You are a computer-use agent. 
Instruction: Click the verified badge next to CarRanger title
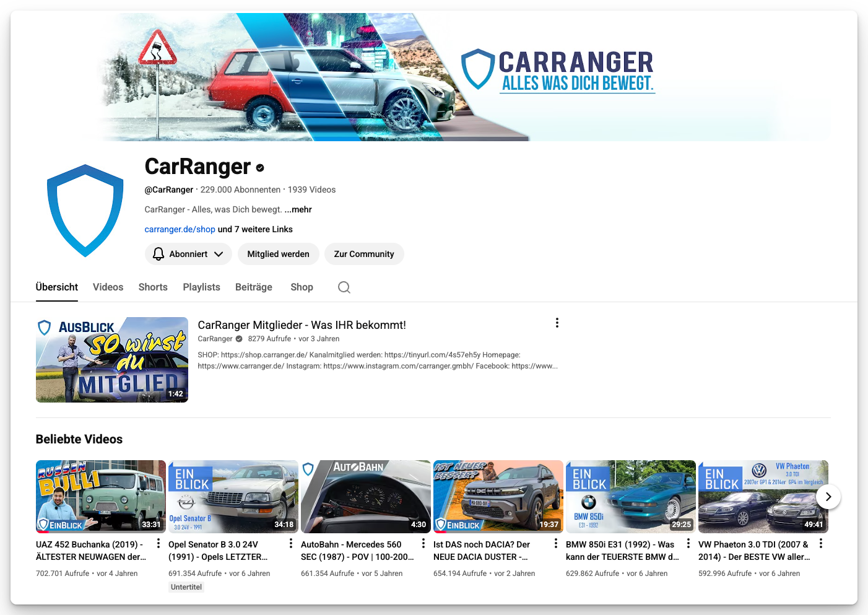click(x=260, y=168)
